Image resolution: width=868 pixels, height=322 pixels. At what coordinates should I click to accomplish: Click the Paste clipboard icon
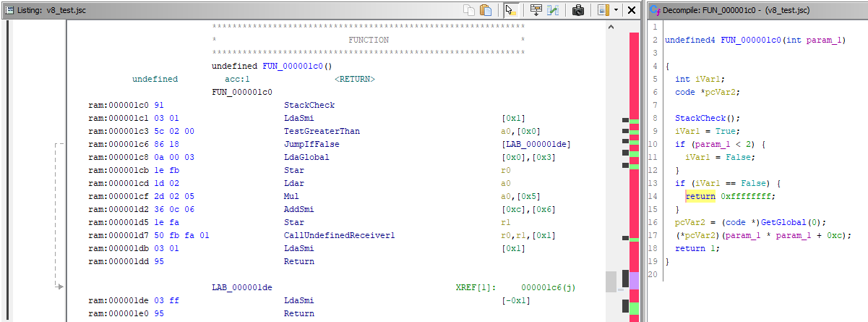pos(486,10)
